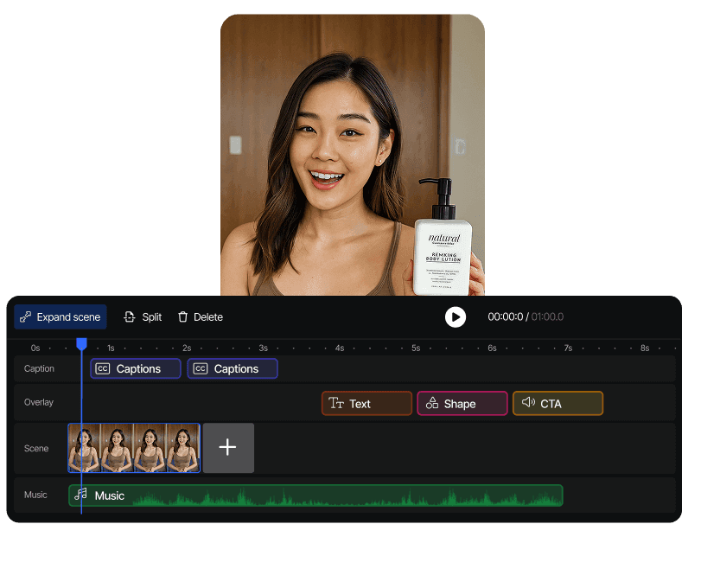
Task: Play the video with the play button
Action: 456,317
